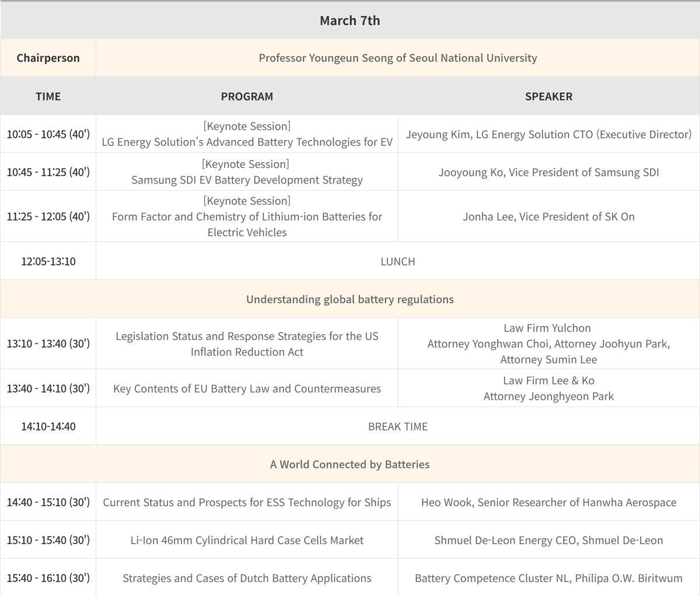Select Samsung SDI EV Battery Development Strategy
Image resolution: width=700 pixels, height=596 pixels.
(x=247, y=180)
